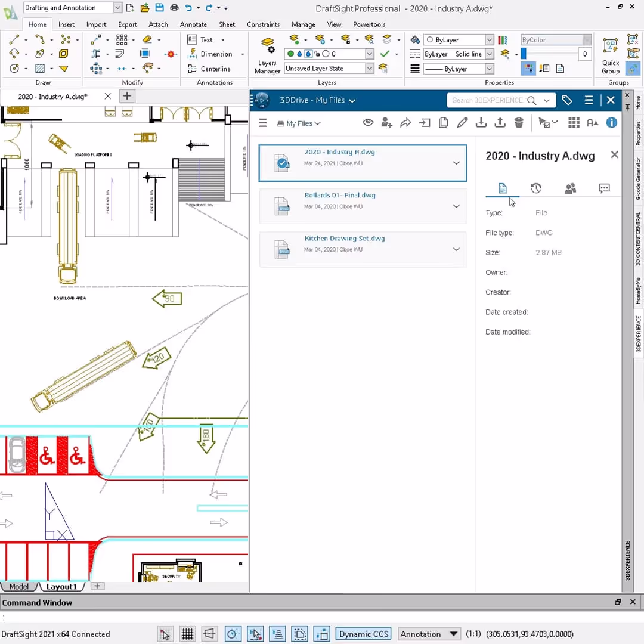Open the Kitchen Drawing Set.dwg file
This screenshot has width=644, height=644.
tap(344, 238)
